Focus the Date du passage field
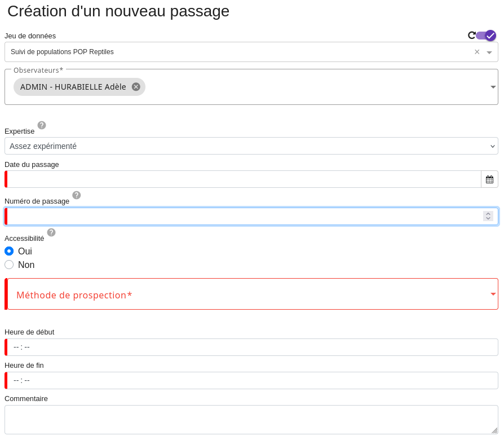This screenshot has height=440, width=504. tap(242, 179)
